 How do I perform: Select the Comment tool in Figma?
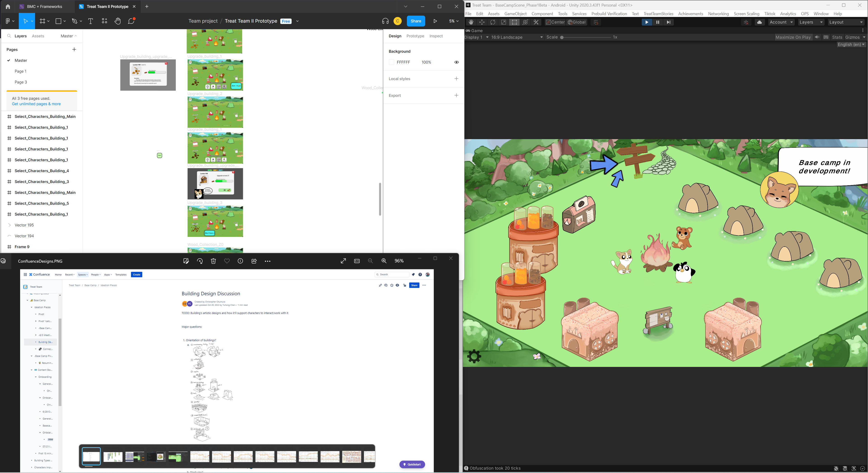pos(131,21)
